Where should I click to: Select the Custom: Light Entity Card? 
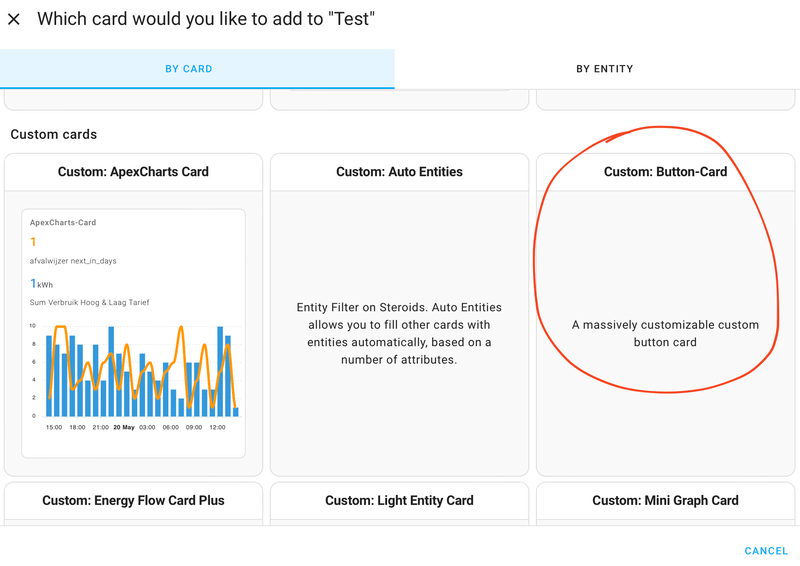pos(399,501)
